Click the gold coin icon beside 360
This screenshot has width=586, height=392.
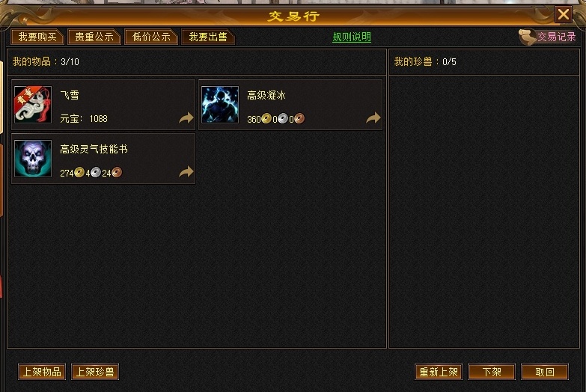[266, 119]
